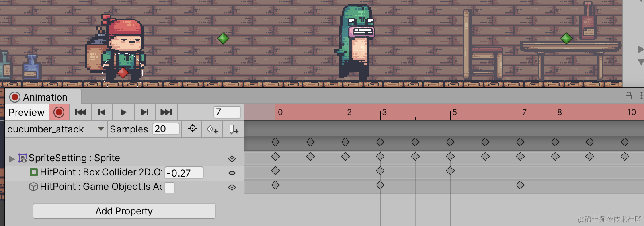Go to last keyframe of clip
Viewport: 644px width, 226px height.
coord(166,113)
